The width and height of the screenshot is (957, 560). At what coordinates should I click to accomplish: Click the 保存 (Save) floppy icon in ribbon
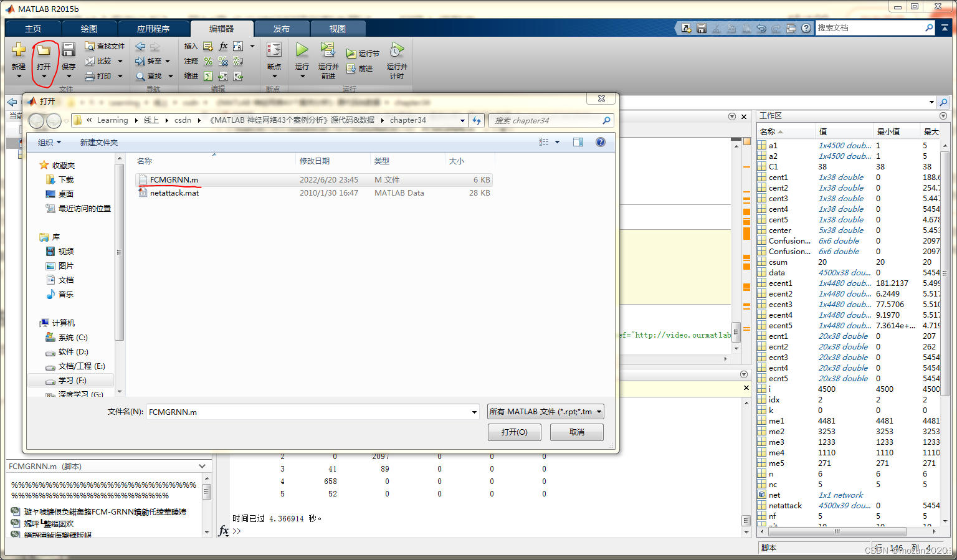[x=69, y=50]
